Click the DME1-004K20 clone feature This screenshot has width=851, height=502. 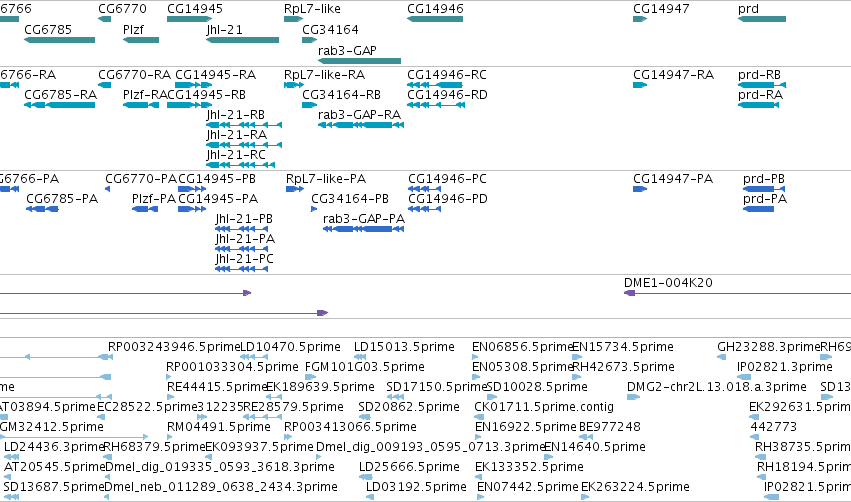click(x=738, y=293)
